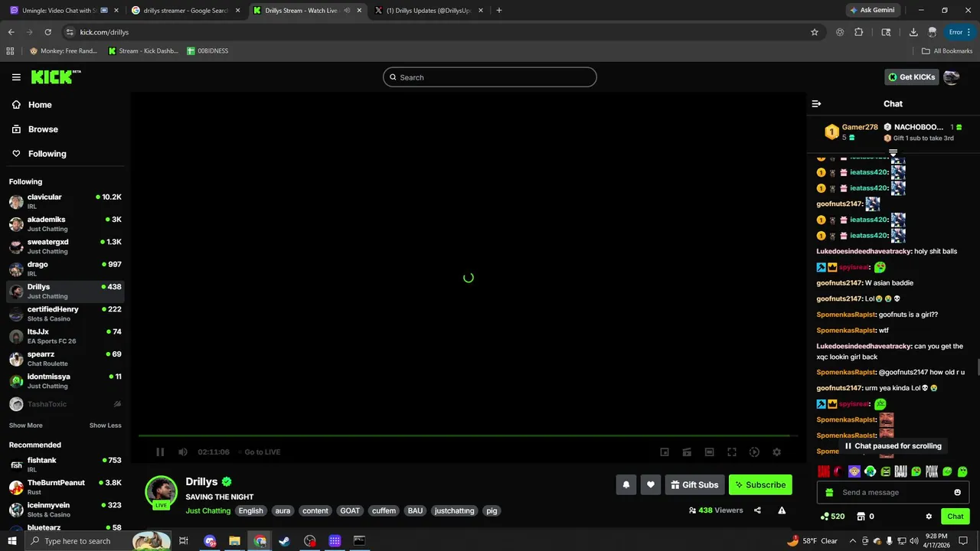980x551 pixels.
Task: Click the Subscribe button
Action: coord(760,484)
